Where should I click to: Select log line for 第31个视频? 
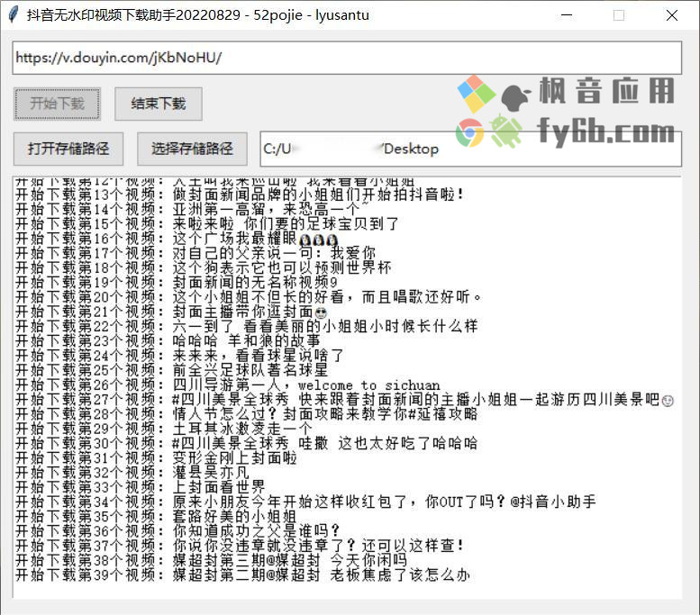[x=156, y=458]
